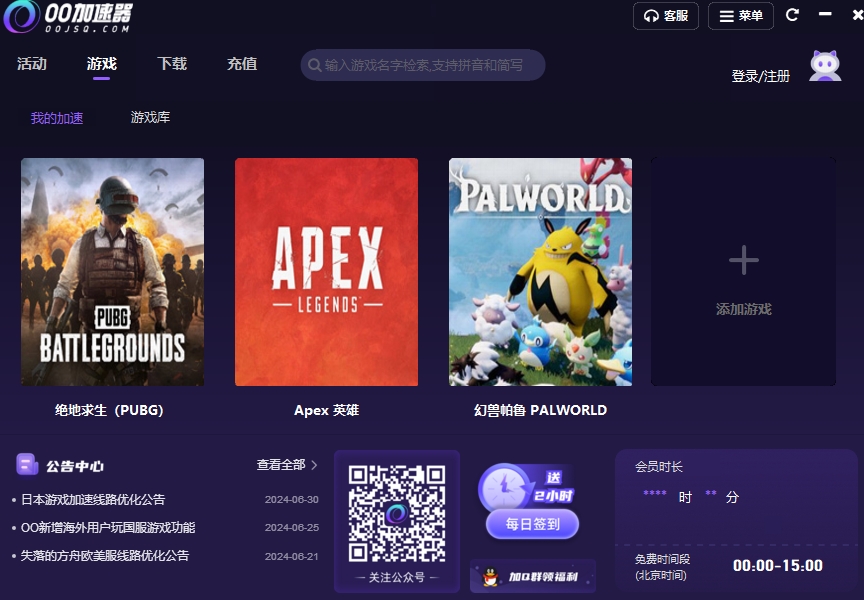Switch to the 充值 tab

pos(242,64)
